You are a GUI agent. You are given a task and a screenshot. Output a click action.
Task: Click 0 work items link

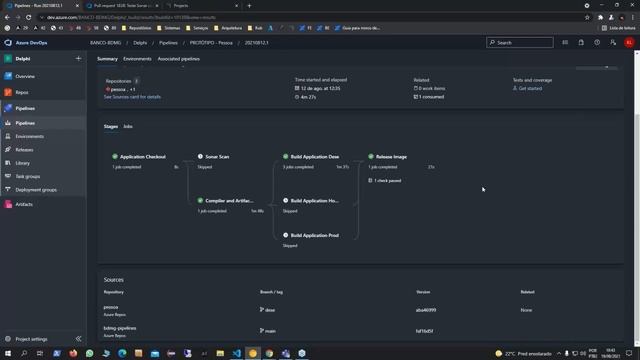click(431, 89)
